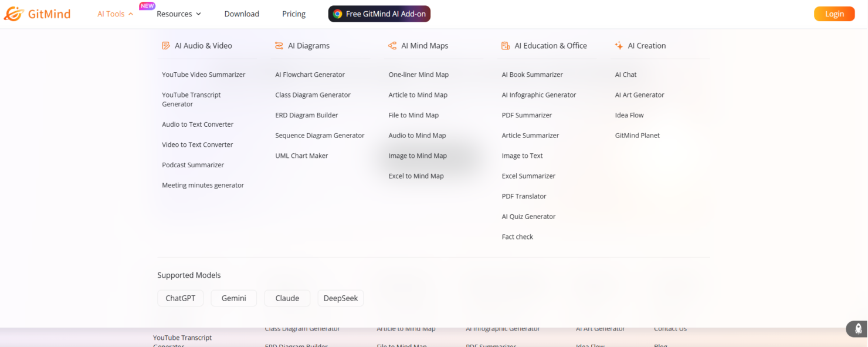Select ERD Diagram Builder in menu
The height and width of the screenshot is (347, 868).
coord(307,115)
